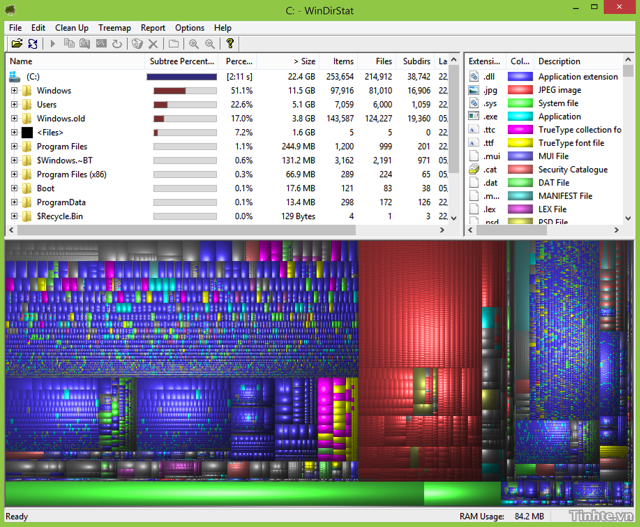Click the Refresh All toolbar icon
Image resolution: width=640 pixels, height=527 pixels.
click(33, 43)
